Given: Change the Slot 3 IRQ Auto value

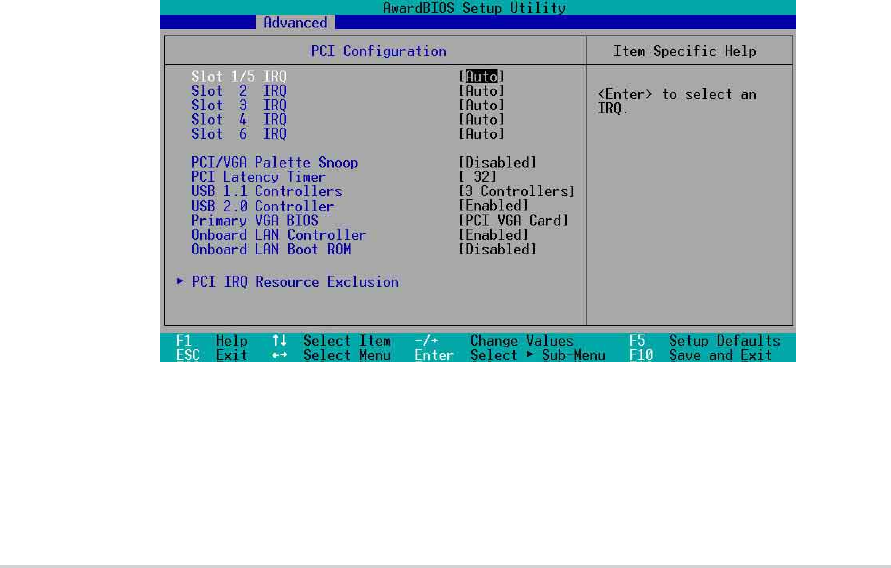Looking at the screenshot, I should [x=481, y=105].
